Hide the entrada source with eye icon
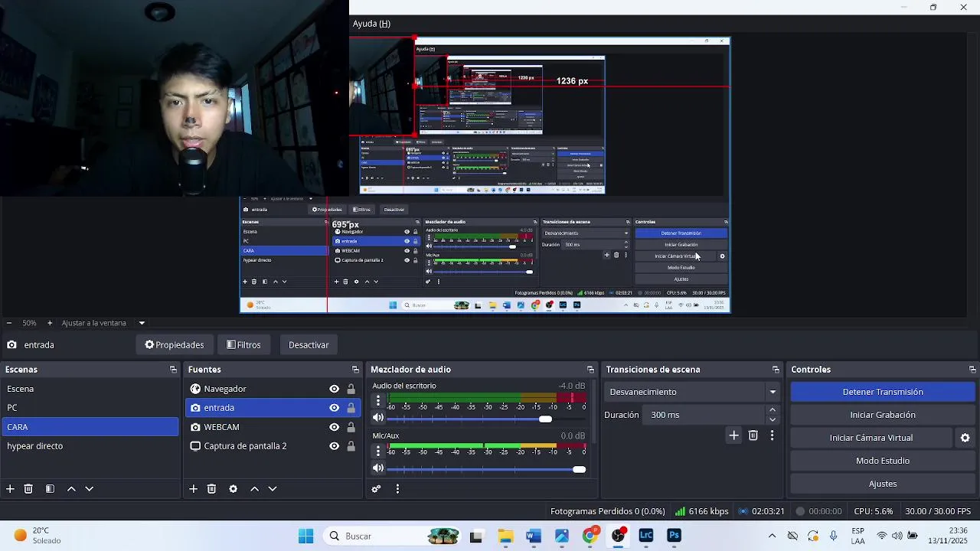980x551 pixels. pos(334,408)
